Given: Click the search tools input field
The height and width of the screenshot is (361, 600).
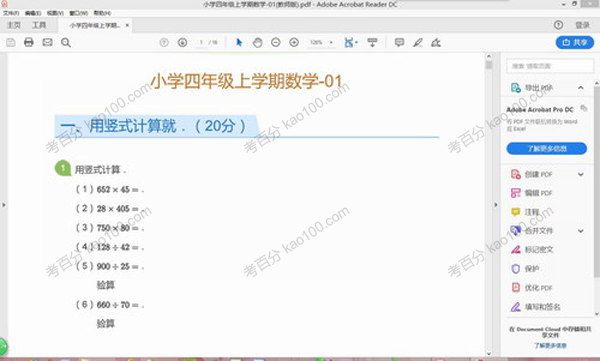Looking at the screenshot, I should click(x=550, y=66).
